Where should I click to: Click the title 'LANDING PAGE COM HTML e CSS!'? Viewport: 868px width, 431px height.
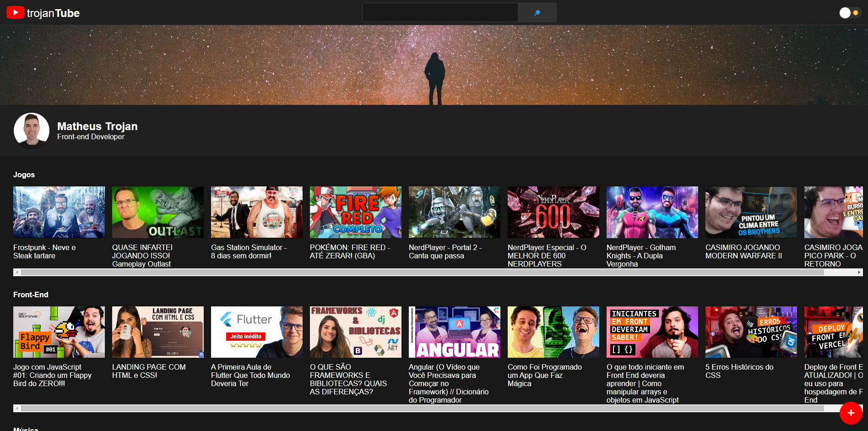(x=149, y=371)
